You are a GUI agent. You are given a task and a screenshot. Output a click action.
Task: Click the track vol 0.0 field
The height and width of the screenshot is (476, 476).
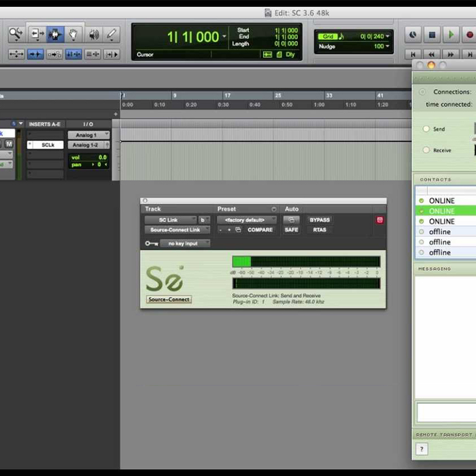point(88,157)
